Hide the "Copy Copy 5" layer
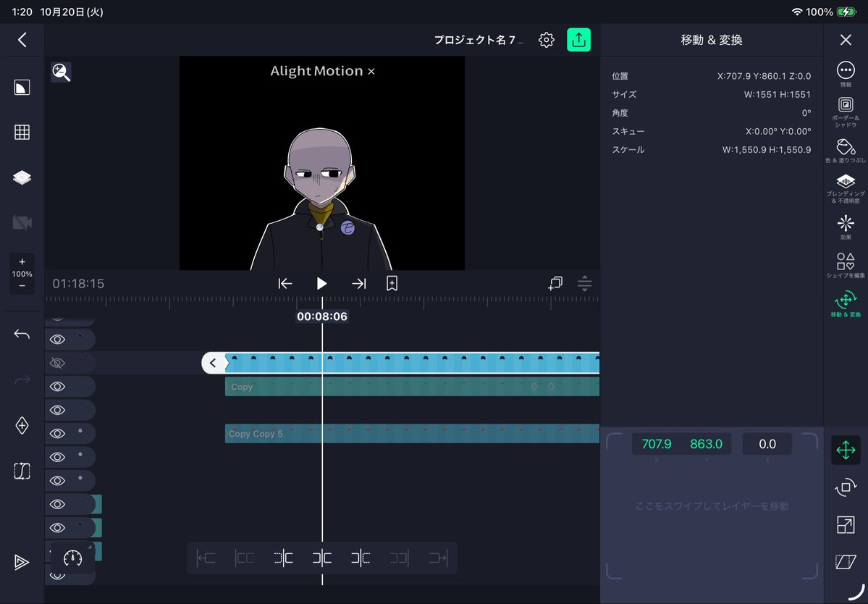 pos(58,434)
